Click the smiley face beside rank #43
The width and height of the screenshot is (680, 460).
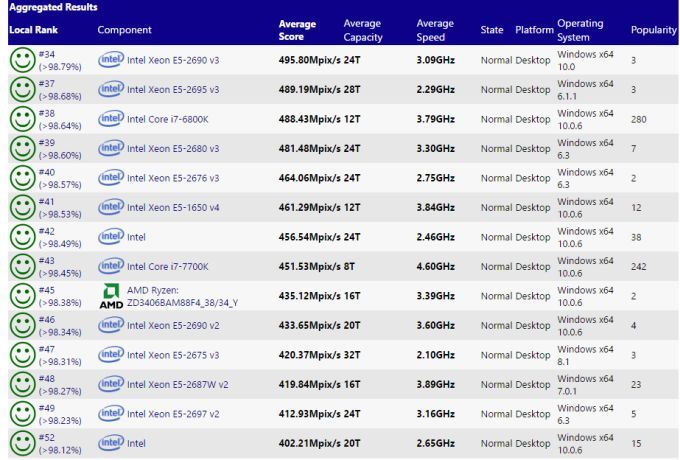(23, 266)
